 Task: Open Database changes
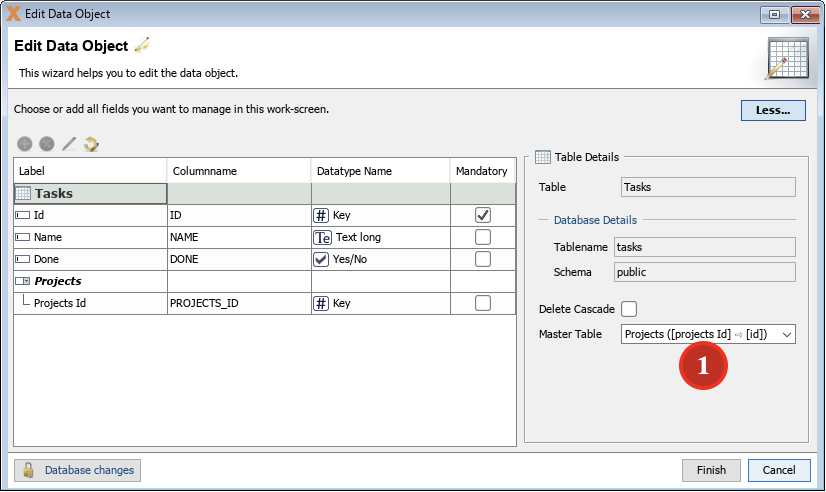coord(77,470)
